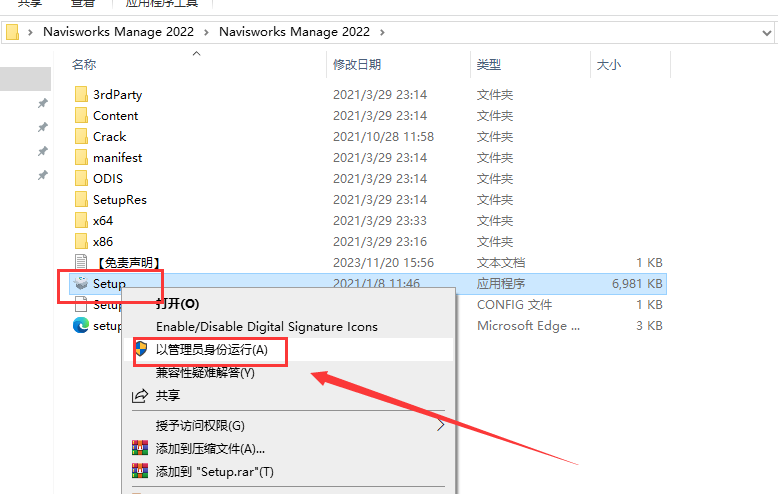
Task: Click the manifest folder icon
Action: 81,157
